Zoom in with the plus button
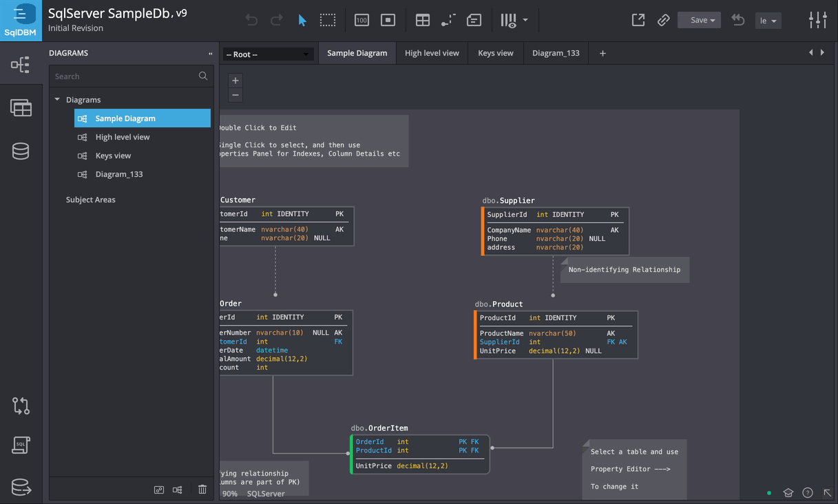 (235, 81)
